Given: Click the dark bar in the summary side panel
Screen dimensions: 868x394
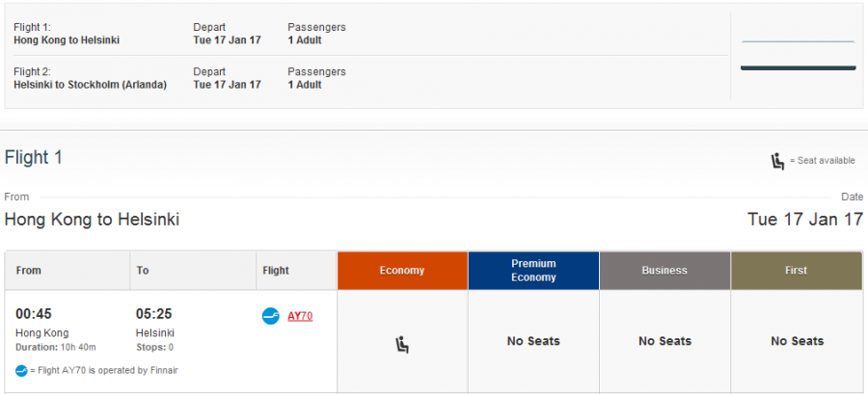Looking at the screenshot, I should pyautogui.click(x=799, y=68).
